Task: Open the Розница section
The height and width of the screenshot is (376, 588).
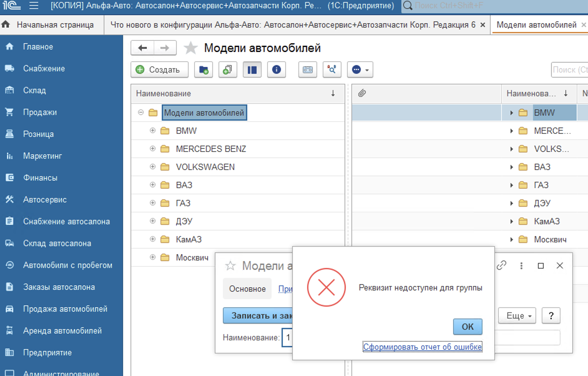Action: [x=38, y=134]
